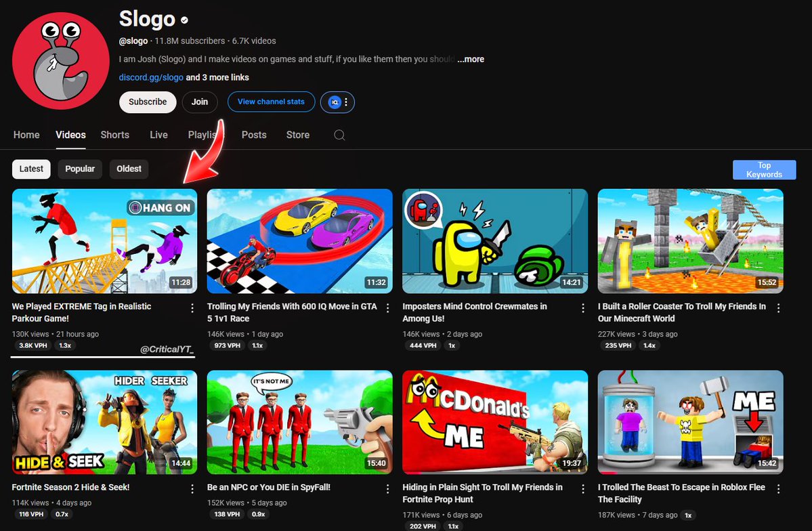The image size is (812, 531).
Task: Subscribe to the Slogo channel
Action: (148, 102)
